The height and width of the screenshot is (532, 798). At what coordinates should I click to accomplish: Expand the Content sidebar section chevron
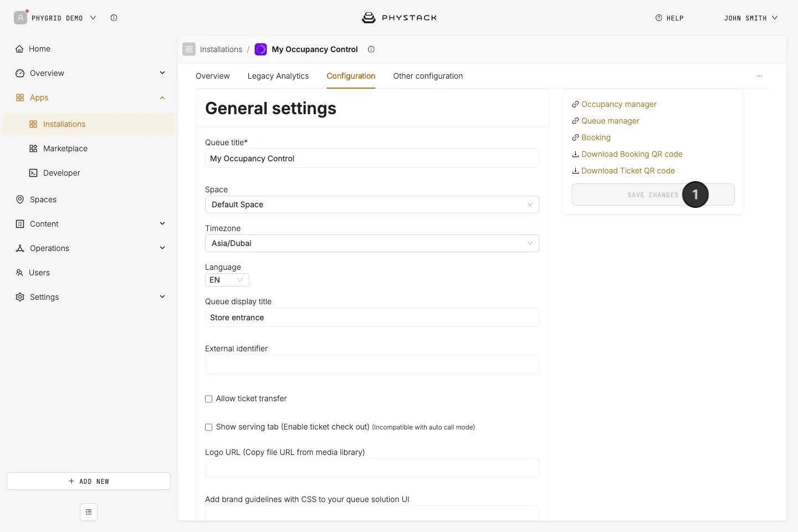(x=162, y=223)
